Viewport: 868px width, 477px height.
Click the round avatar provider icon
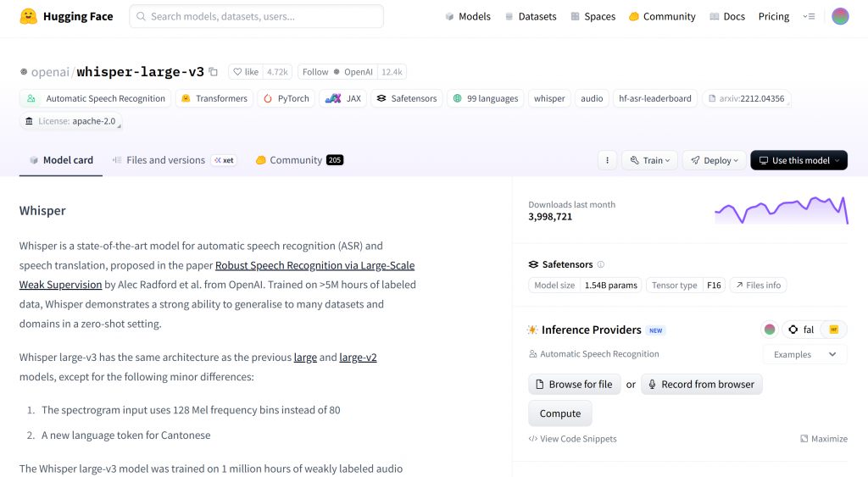(770, 330)
